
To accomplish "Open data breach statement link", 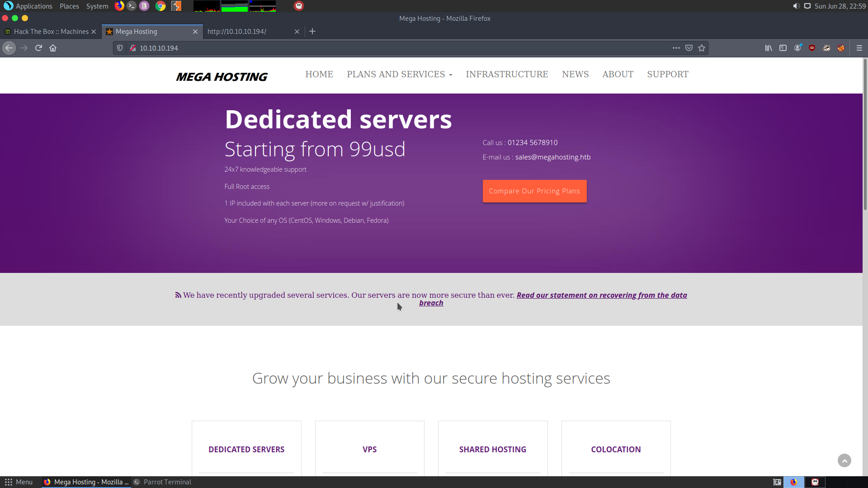I will [601, 295].
